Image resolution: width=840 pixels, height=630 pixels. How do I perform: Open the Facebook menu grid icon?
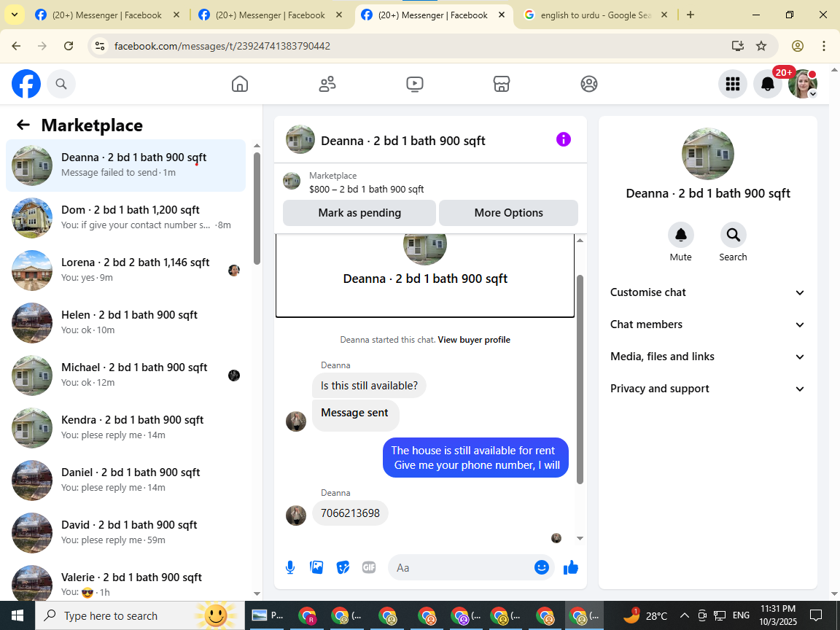[x=732, y=84]
